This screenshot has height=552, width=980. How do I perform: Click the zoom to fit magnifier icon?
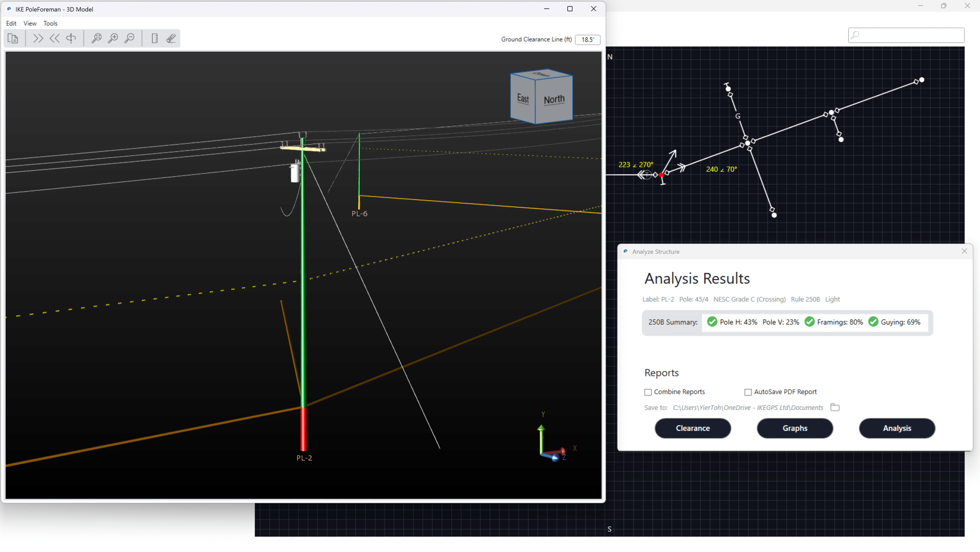point(96,38)
